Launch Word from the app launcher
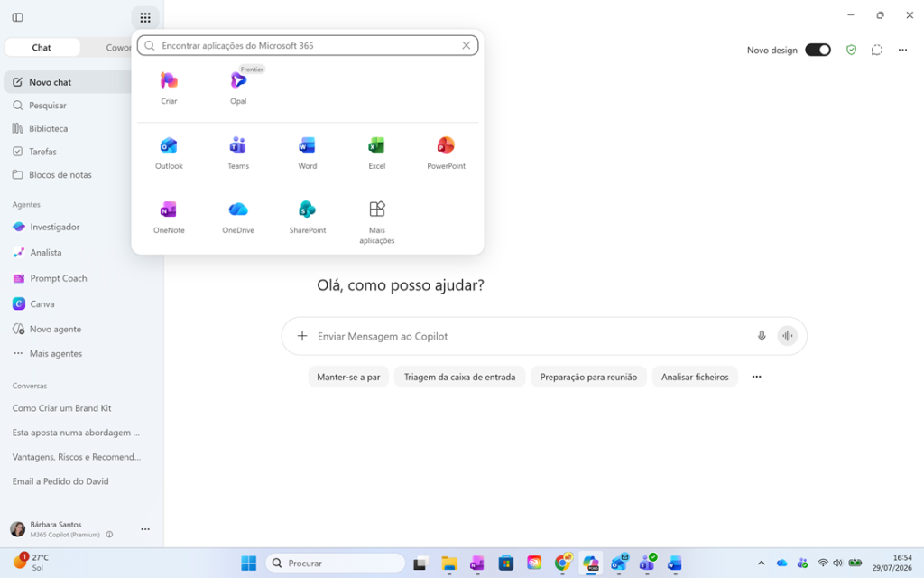 click(x=307, y=153)
